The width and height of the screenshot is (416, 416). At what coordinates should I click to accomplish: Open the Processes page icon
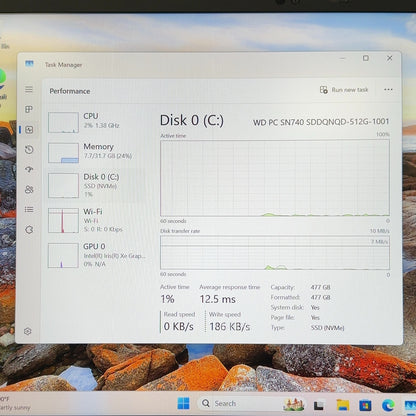(x=29, y=109)
